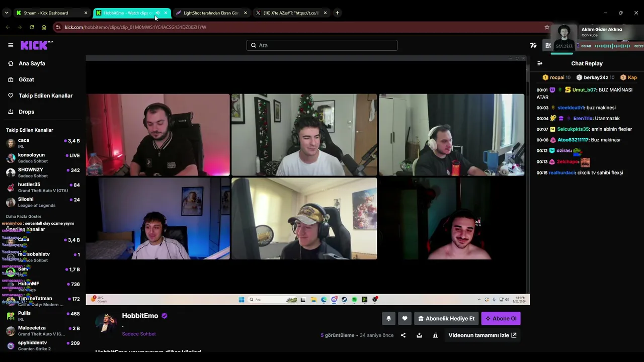
Task: Open Takip Edilen Kanallar page
Action: point(45,96)
